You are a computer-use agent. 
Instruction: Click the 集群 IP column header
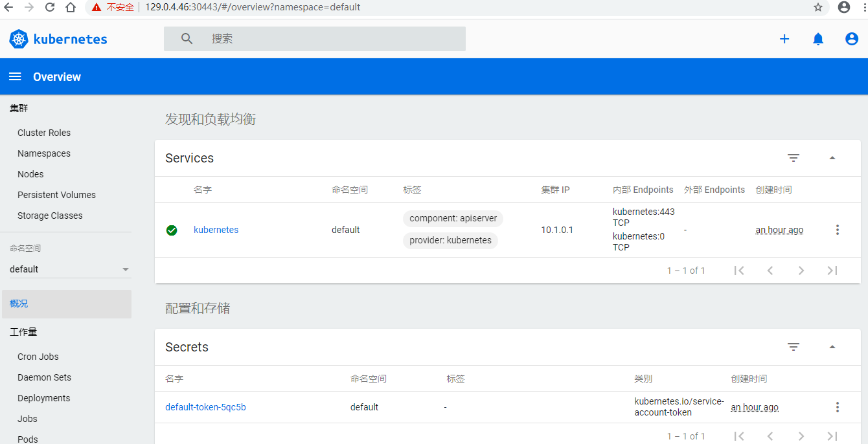(x=556, y=190)
